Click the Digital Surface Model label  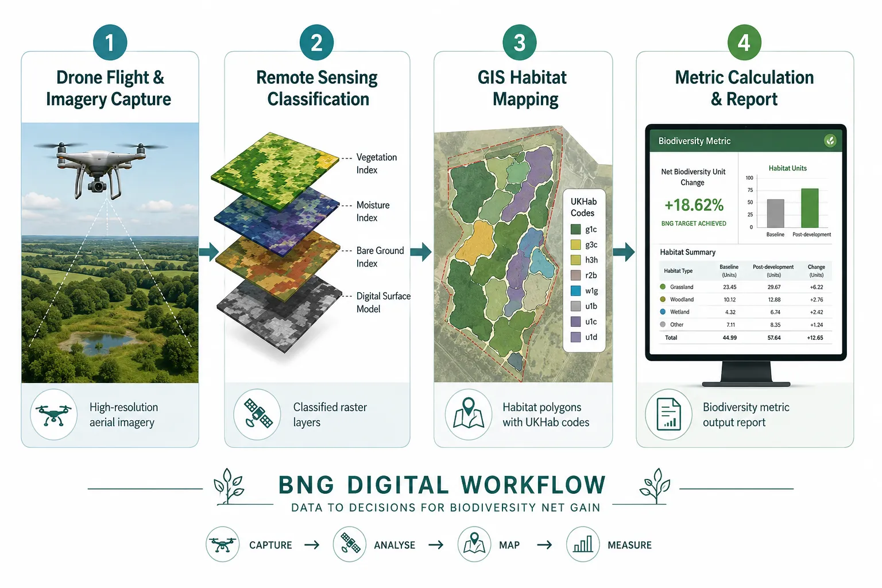point(384,303)
